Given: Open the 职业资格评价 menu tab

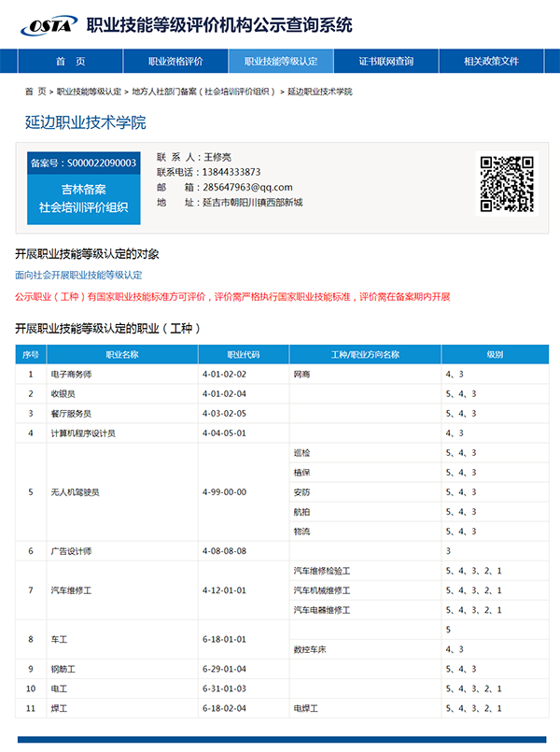Looking at the screenshot, I should point(175,62).
